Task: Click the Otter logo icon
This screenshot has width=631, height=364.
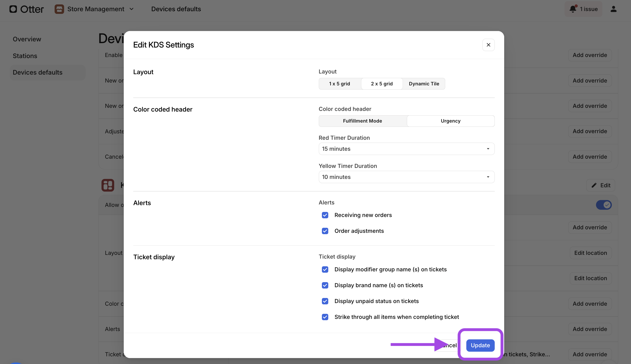Action: [x=13, y=9]
